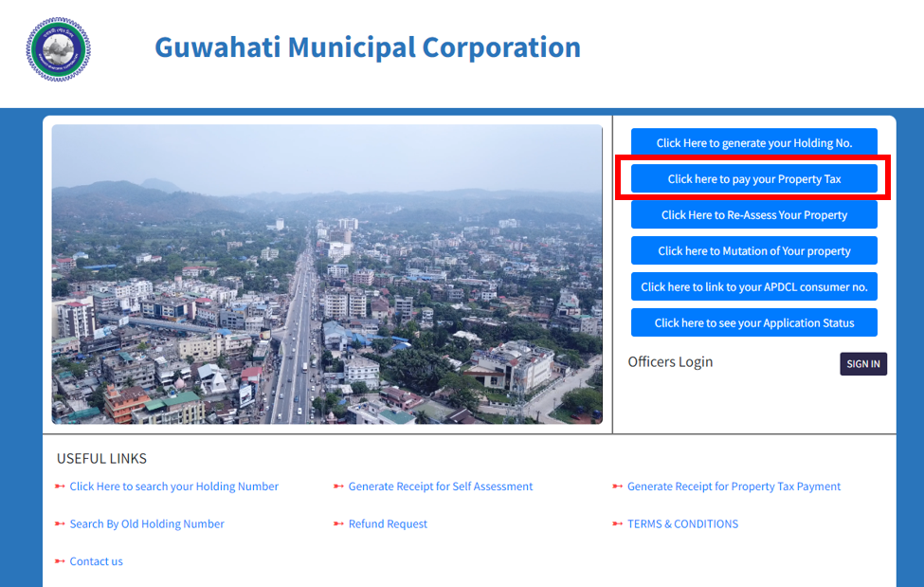This screenshot has width=924, height=587.
Task: Click the Guwahati Municipal Corporation logo
Action: [59, 49]
